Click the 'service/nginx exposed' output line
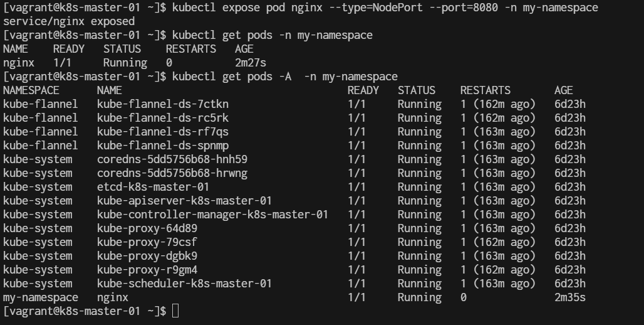Image resolution: width=644 pixels, height=325 pixels. point(69,21)
